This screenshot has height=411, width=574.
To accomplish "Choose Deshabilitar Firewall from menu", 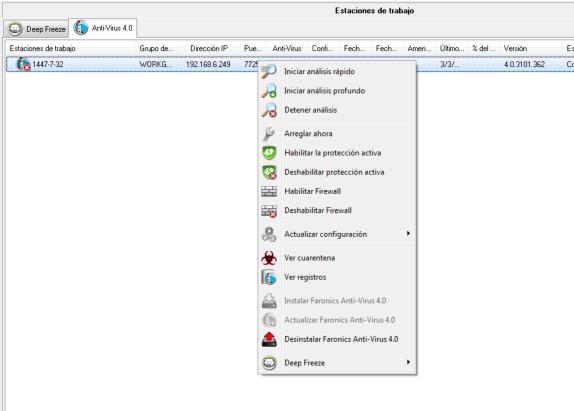I will coord(337,210).
